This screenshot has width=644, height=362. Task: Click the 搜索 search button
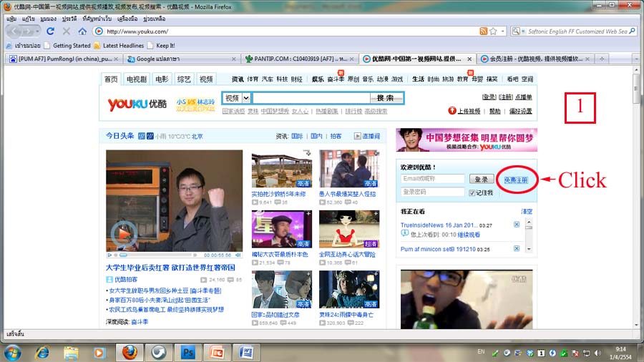click(x=385, y=98)
